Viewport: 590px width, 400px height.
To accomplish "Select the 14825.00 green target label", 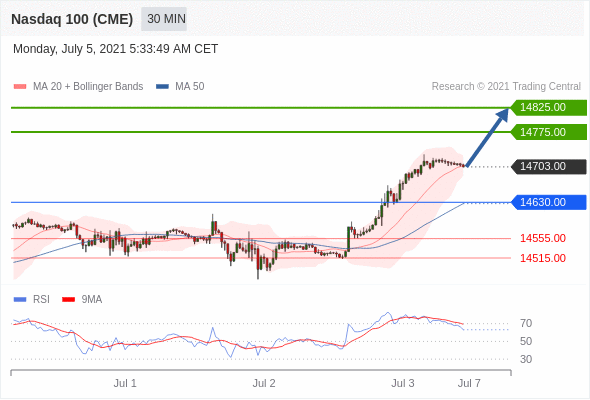I will tap(549, 108).
